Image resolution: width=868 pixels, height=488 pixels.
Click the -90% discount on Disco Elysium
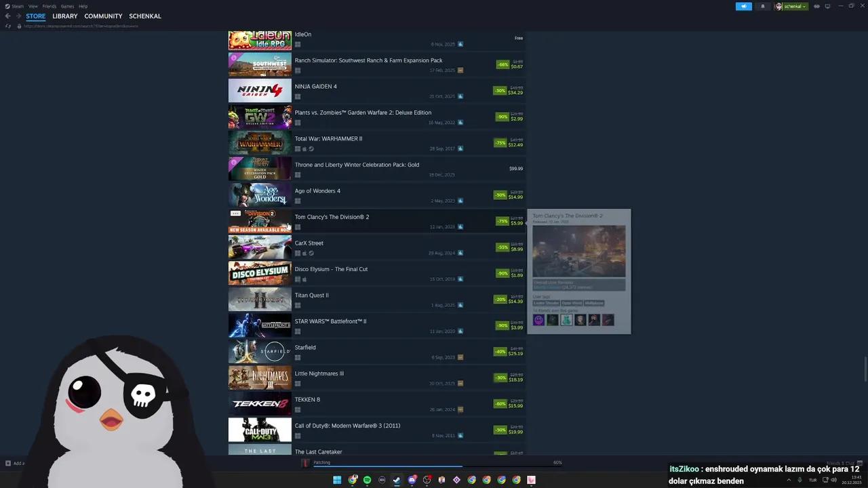pos(502,273)
